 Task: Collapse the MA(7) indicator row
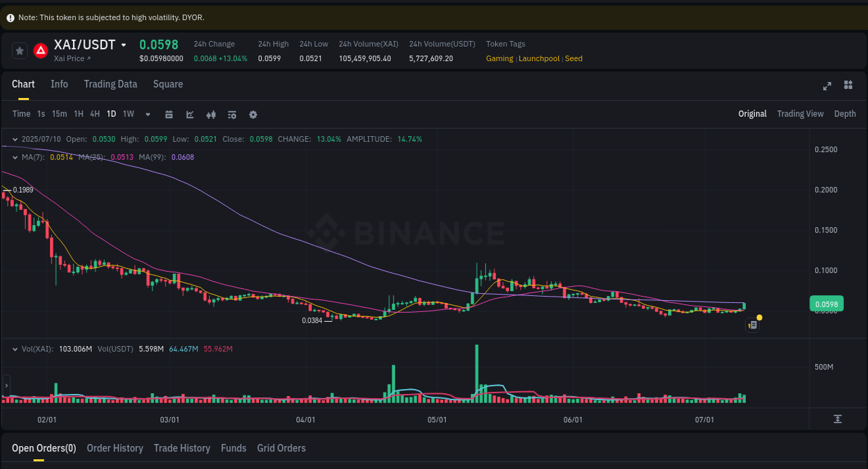coord(15,157)
